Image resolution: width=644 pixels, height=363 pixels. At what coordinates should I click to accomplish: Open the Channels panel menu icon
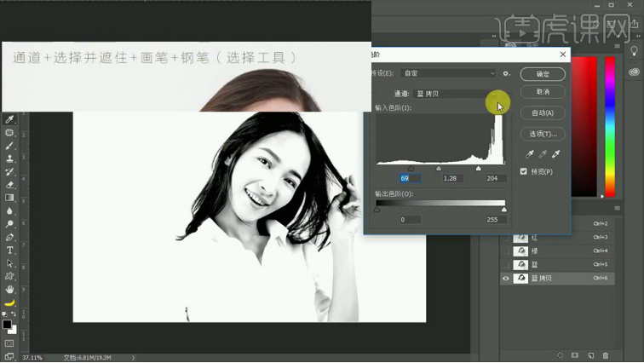(x=618, y=208)
